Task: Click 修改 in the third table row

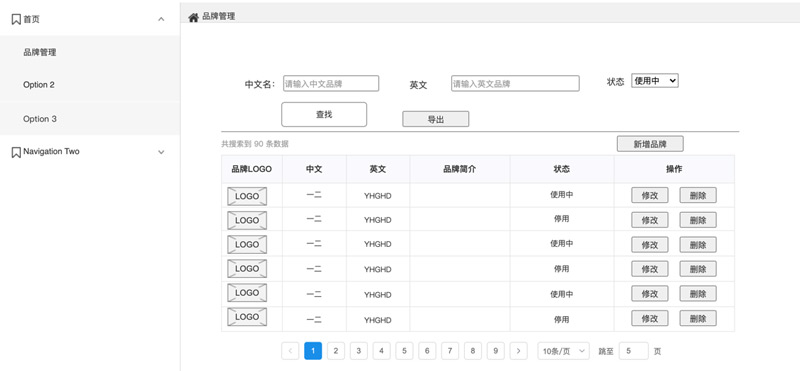Action: coord(649,244)
